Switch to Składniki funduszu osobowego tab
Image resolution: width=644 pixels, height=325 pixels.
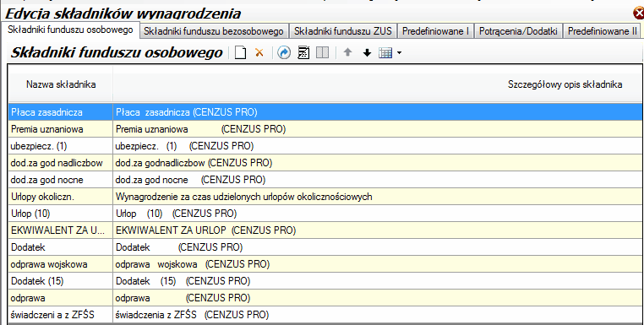click(70, 30)
